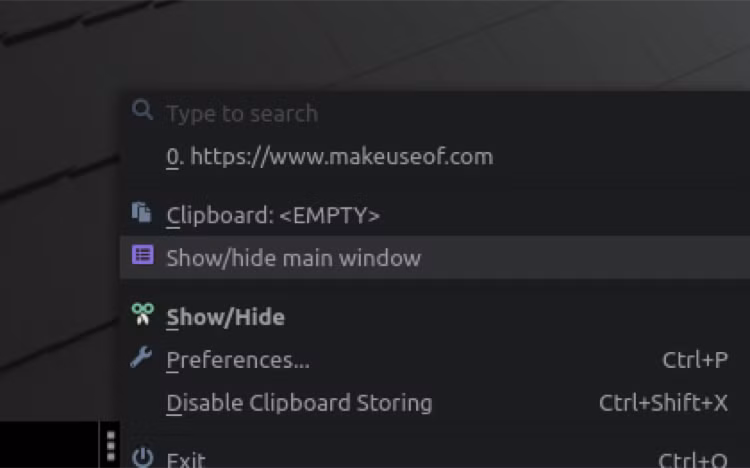This screenshot has width=750, height=468.
Task: Choose 'Show/hide main window' menu item
Action: 434,257
